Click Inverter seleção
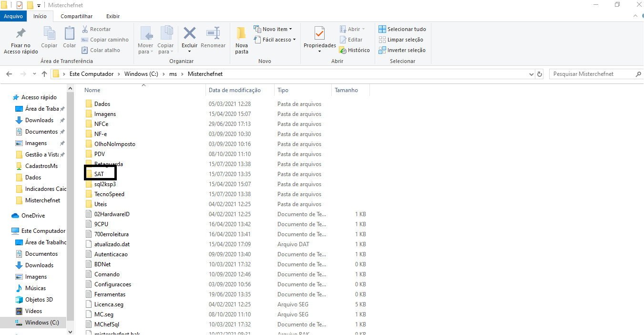The image size is (644, 335). point(402,50)
